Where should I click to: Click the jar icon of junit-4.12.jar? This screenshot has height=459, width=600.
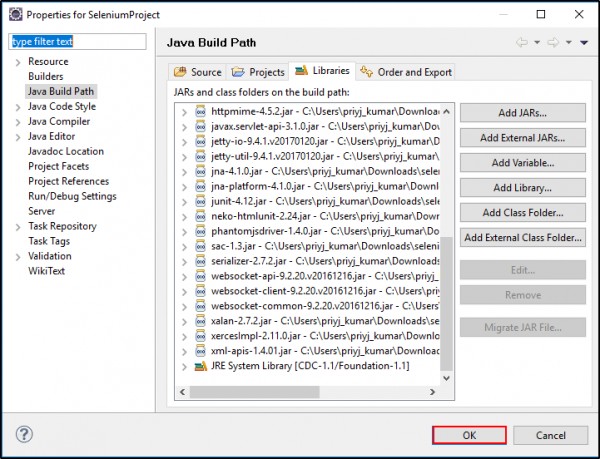(201, 201)
